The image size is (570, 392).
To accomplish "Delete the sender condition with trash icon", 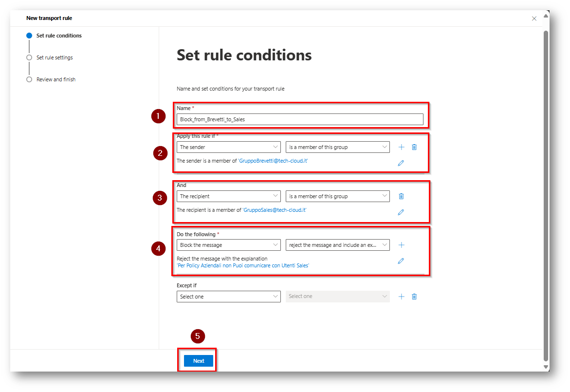I will click(414, 147).
